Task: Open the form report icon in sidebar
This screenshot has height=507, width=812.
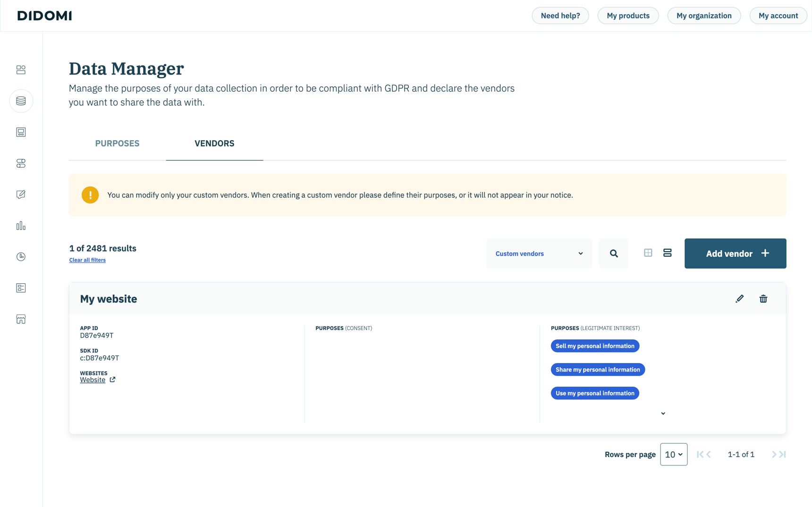Action: pos(21,287)
